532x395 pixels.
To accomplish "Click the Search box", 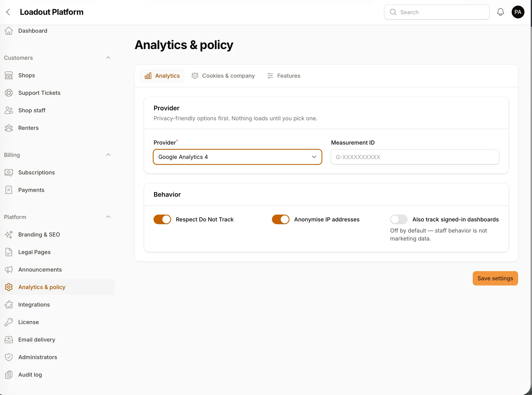I will (x=437, y=12).
